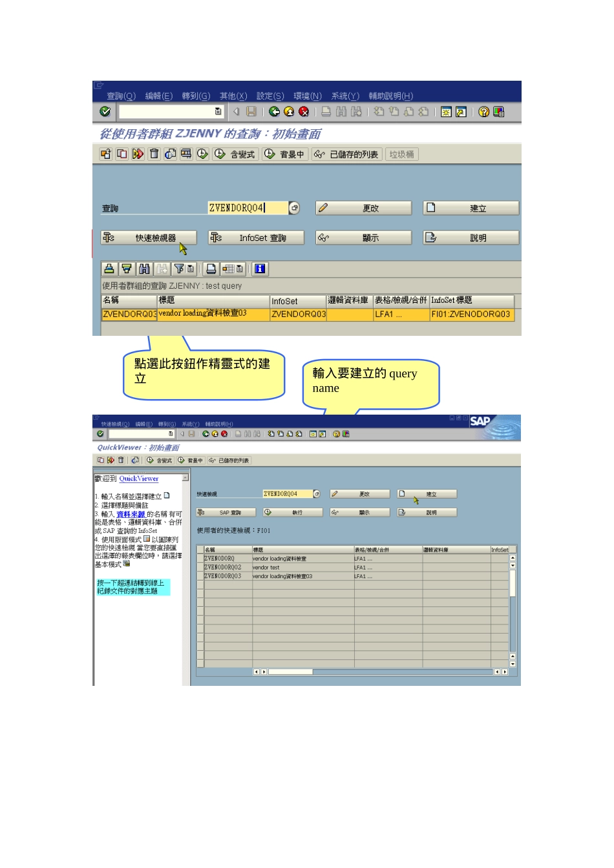Open filter options dropdown arrow above query list

point(190,269)
